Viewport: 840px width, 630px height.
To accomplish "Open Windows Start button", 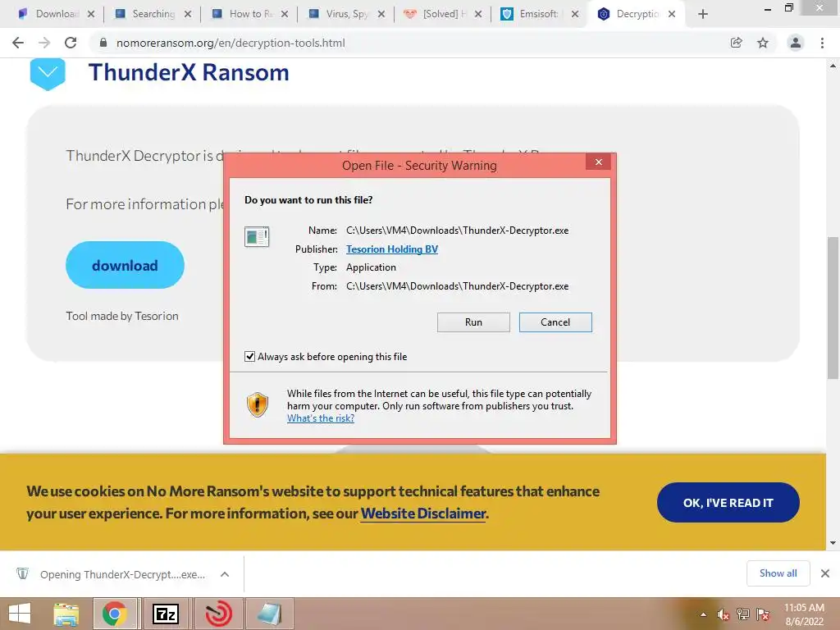I will [x=20, y=614].
